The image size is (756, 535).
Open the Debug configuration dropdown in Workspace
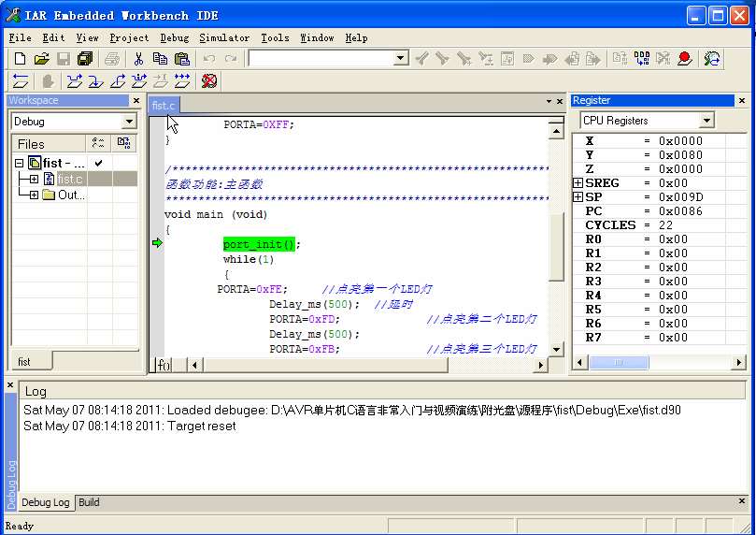click(128, 122)
